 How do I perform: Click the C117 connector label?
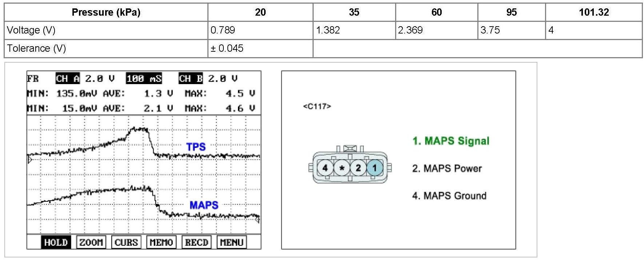(x=317, y=106)
